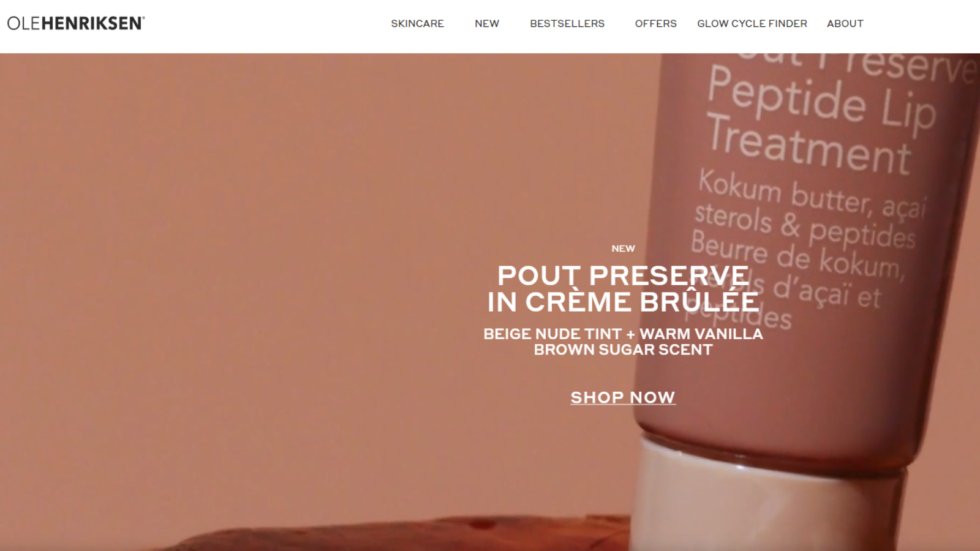This screenshot has width=980, height=551.
Task: Click the Pout Preserve in Crème Brûlée headline
Action: tap(623, 288)
